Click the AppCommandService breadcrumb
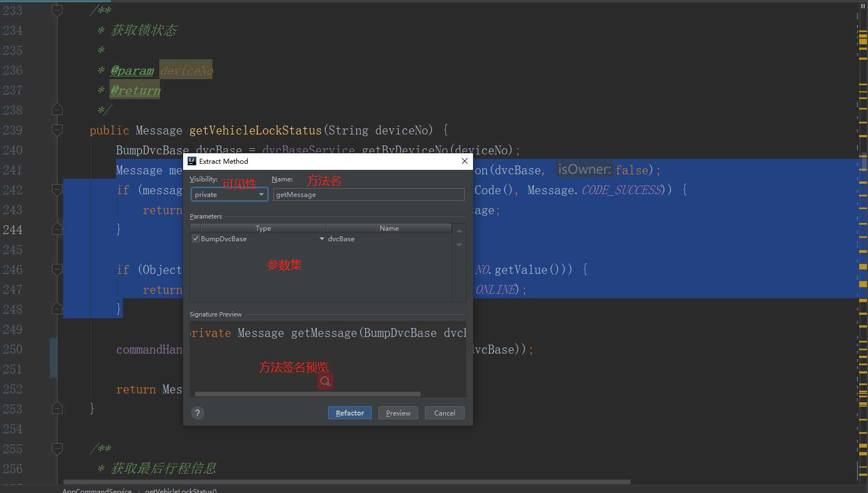 97,490
